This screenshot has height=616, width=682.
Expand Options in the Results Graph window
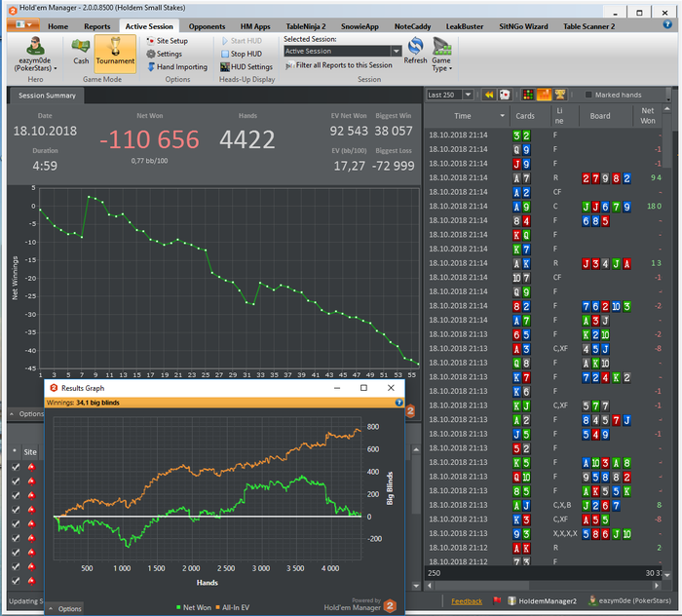click(65, 608)
